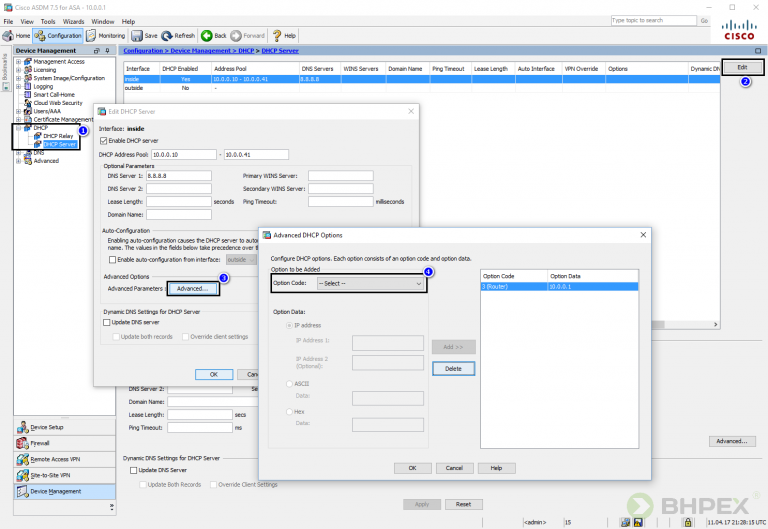
Task: Click the green Back arrow
Action: [213, 35]
